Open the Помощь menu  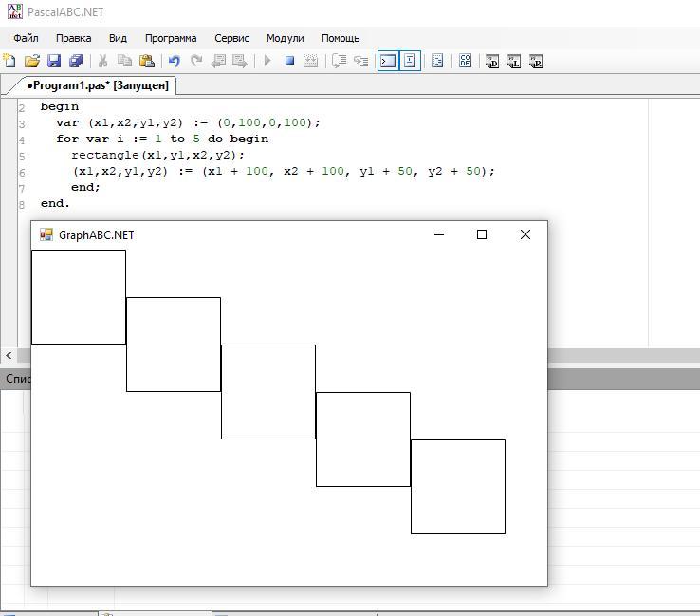point(341,38)
